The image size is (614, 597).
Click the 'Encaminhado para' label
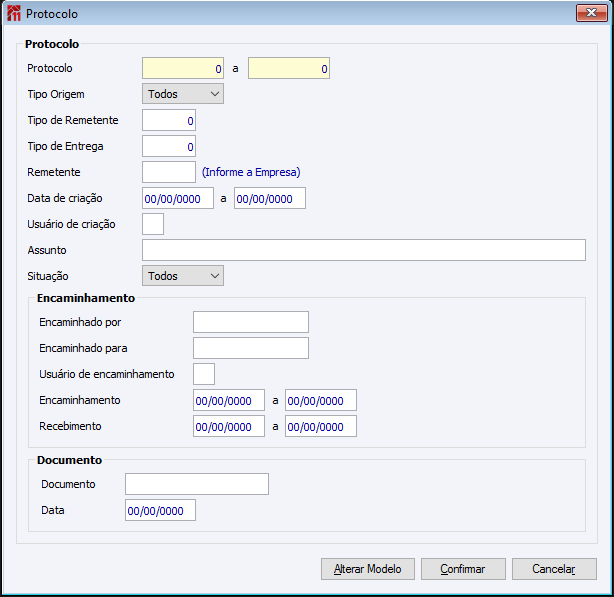83,348
